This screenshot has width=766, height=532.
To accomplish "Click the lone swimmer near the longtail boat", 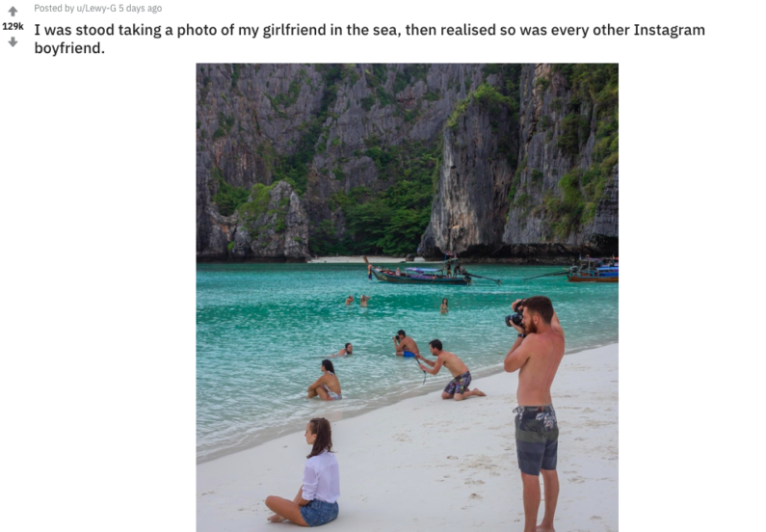I will tap(444, 306).
